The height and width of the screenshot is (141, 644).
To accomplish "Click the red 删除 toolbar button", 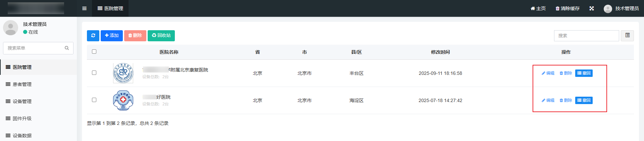I will click(135, 36).
